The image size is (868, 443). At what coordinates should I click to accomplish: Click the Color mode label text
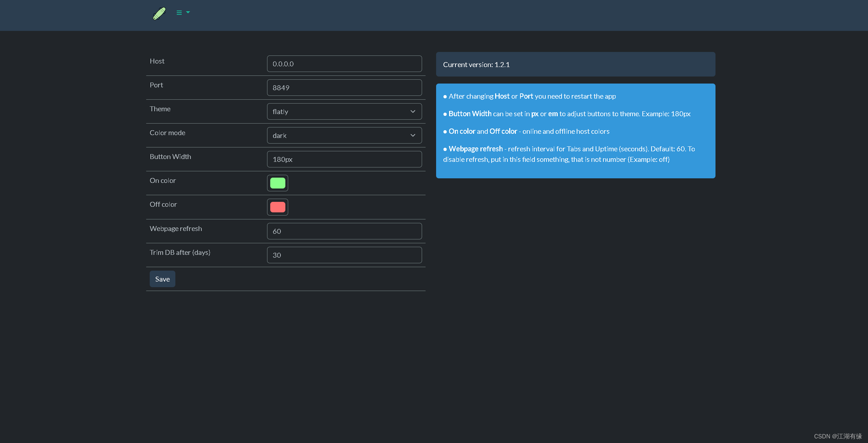click(x=167, y=133)
